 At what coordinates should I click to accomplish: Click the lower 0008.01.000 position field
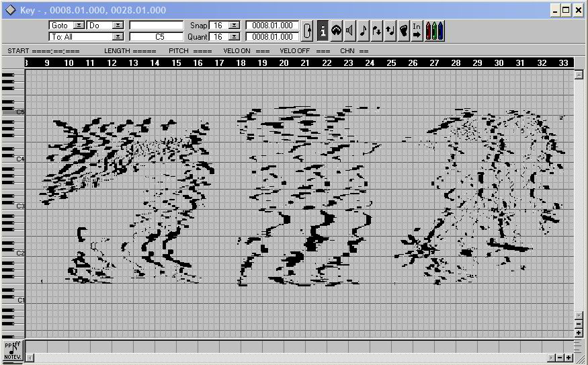(272, 37)
